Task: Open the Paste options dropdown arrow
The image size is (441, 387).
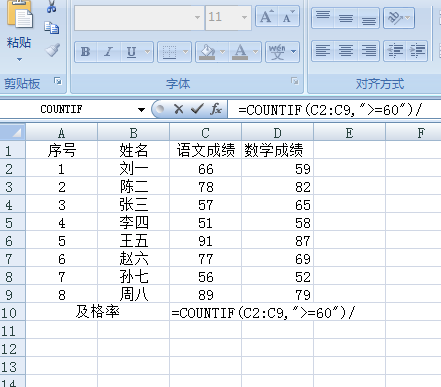Action: point(19,60)
